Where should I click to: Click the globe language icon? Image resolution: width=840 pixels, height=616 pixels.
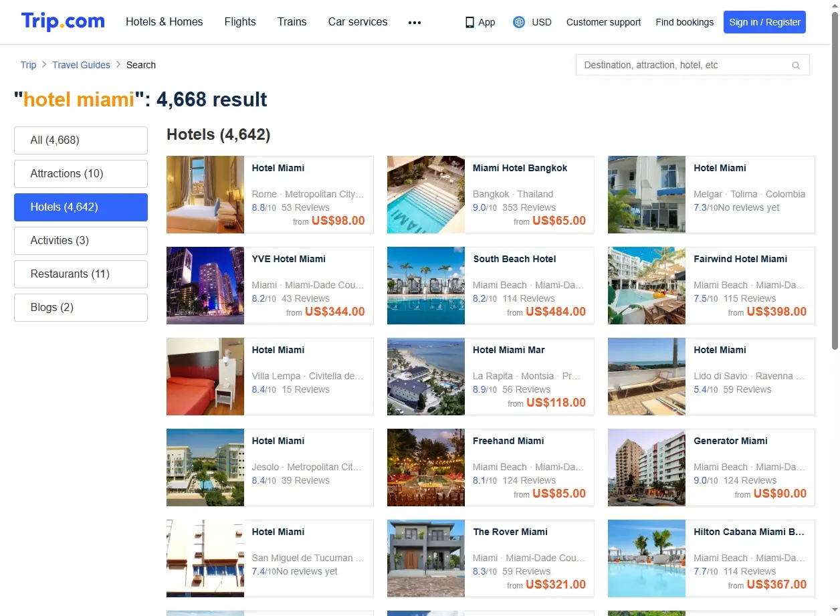[x=519, y=22]
